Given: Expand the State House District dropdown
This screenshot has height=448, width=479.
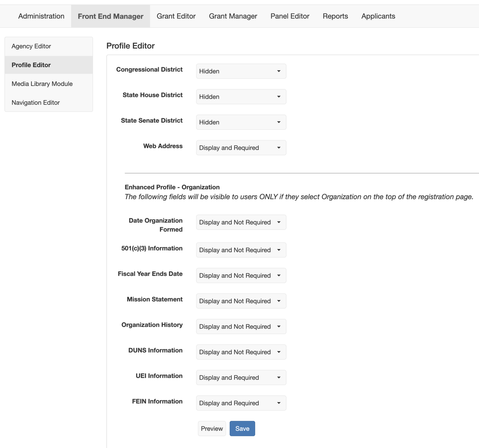Looking at the screenshot, I should tap(241, 97).
